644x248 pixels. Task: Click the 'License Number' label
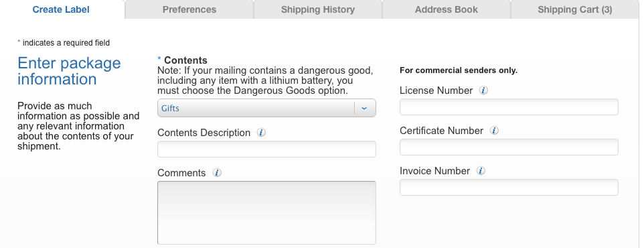[x=436, y=90]
